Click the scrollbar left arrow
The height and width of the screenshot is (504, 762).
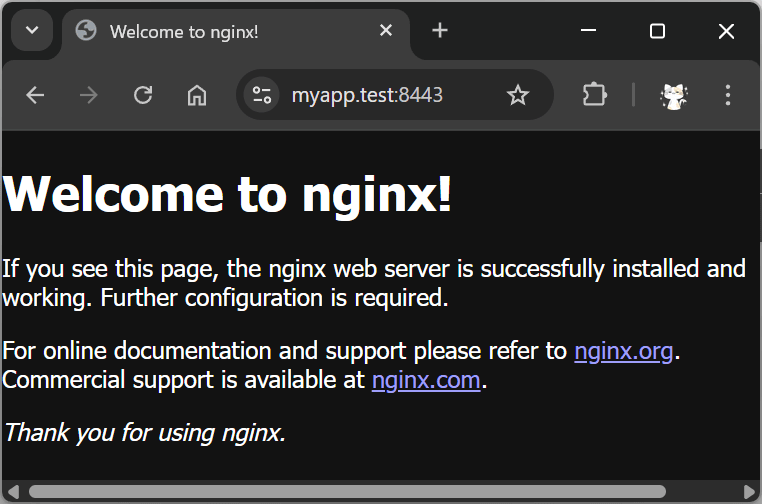[12, 491]
